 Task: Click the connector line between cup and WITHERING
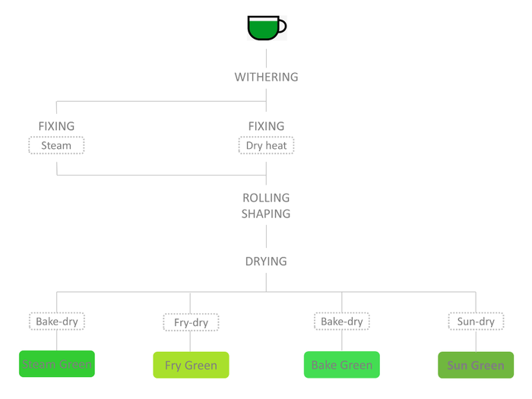[x=266, y=58]
